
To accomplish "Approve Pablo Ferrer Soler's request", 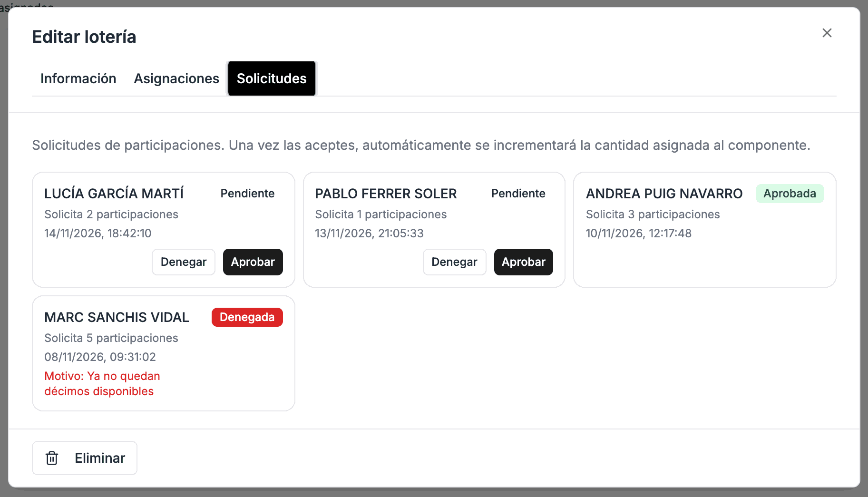I will tap(524, 262).
